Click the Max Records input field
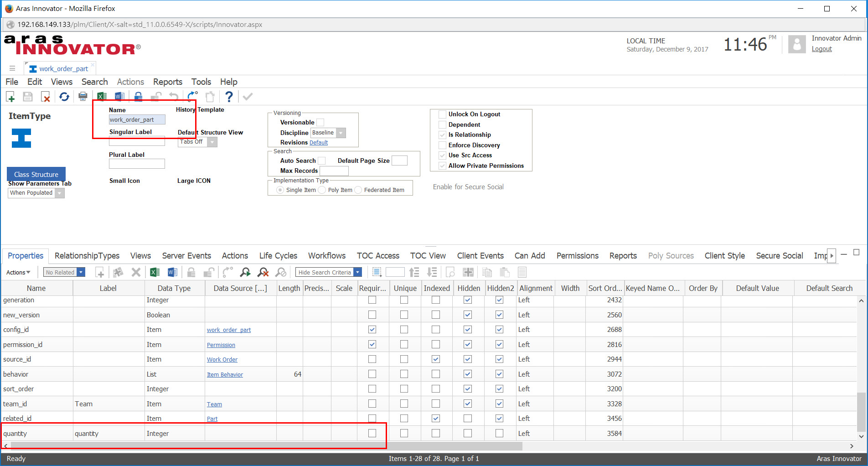 334,171
